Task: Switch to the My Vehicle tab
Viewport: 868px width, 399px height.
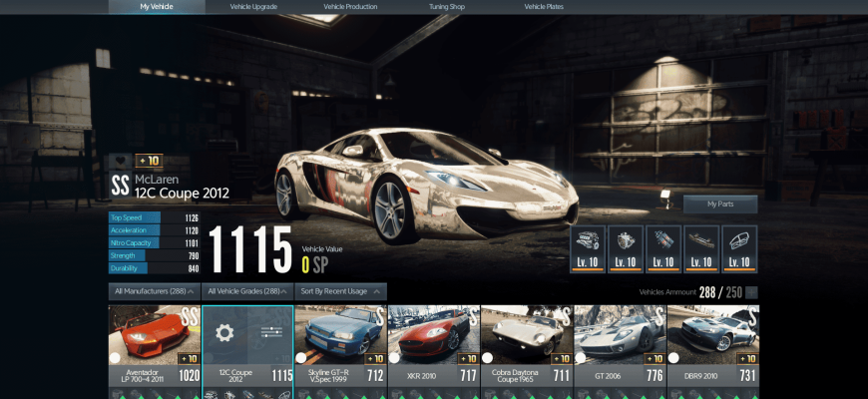Action: tap(157, 7)
